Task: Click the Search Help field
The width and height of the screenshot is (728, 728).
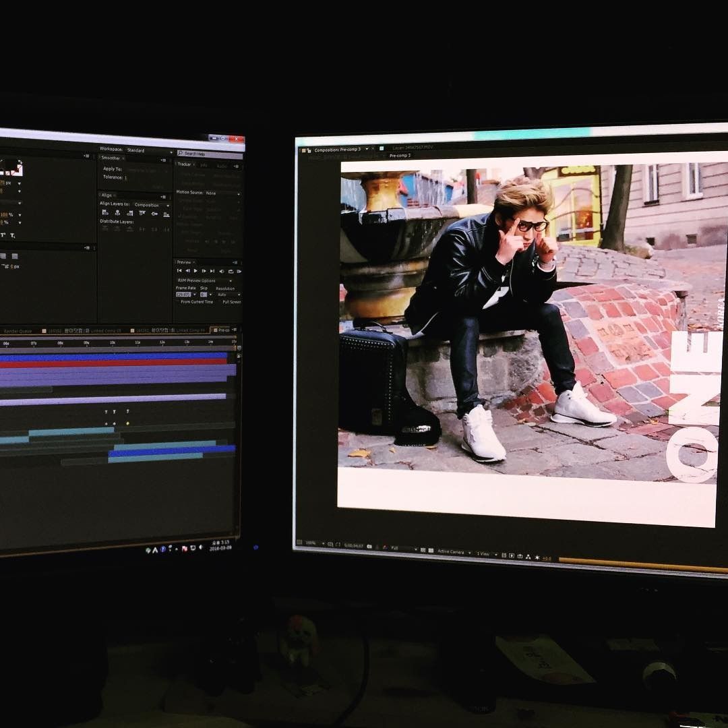Action: click(x=210, y=154)
